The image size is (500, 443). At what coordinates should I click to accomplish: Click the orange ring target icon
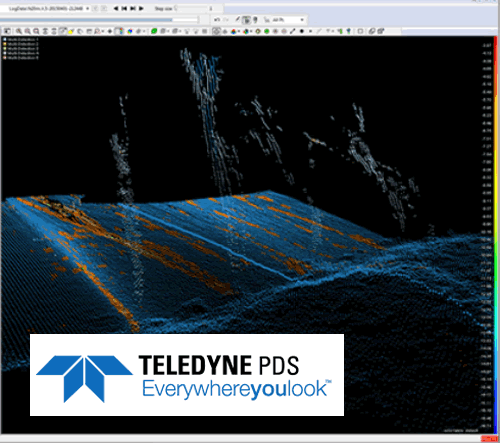[258, 31]
